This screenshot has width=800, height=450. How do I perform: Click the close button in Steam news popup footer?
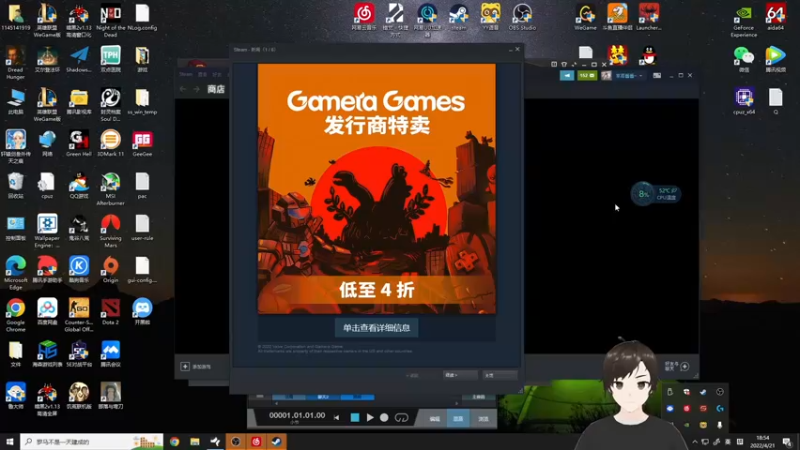tap(501, 375)
